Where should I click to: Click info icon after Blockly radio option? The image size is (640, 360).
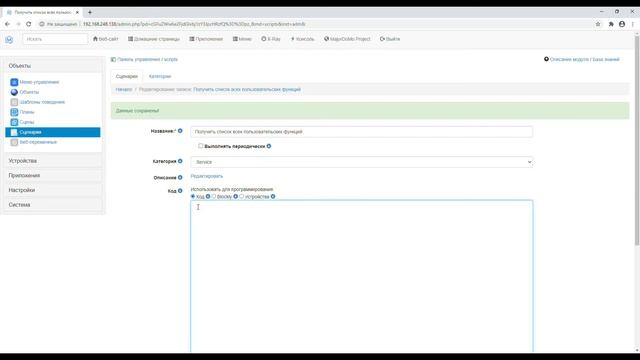[236, 197]
